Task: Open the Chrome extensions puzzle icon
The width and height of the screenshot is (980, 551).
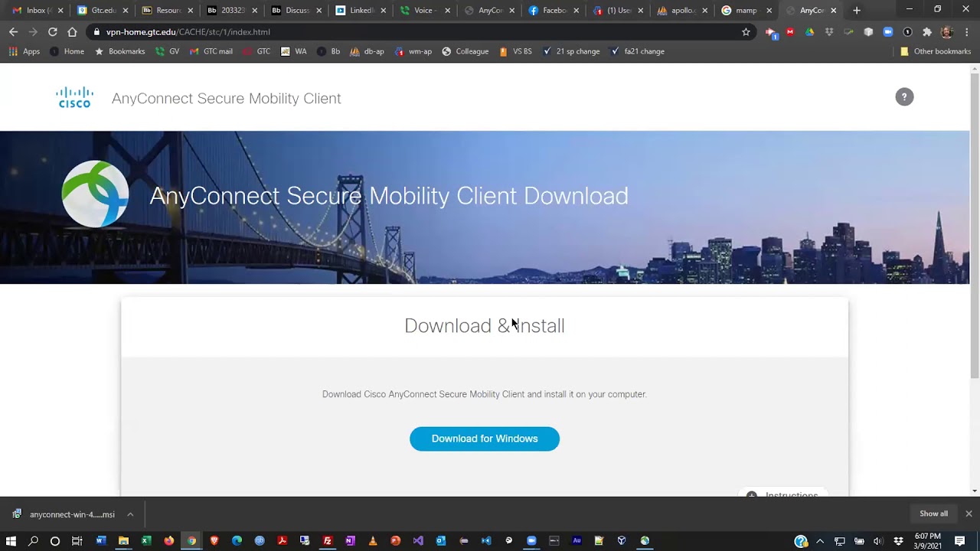Action: [x=927, y=32]
